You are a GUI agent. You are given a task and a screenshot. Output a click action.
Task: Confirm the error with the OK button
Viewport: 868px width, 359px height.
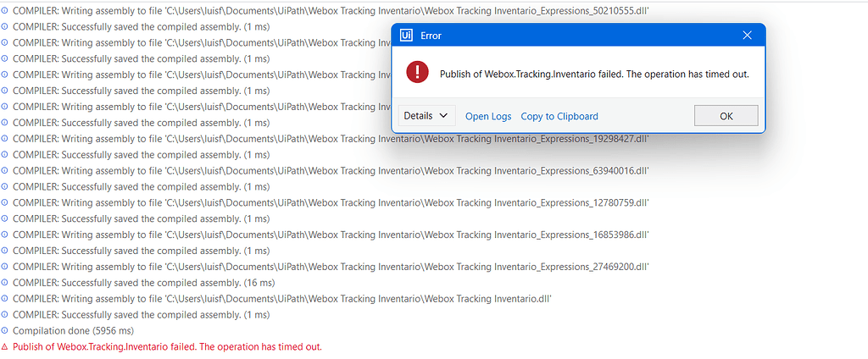coord(726,116)
